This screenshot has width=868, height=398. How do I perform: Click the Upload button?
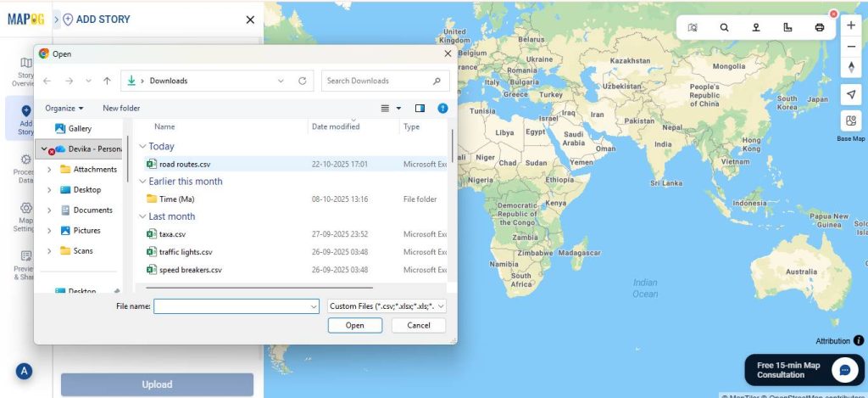pos(157,384)
